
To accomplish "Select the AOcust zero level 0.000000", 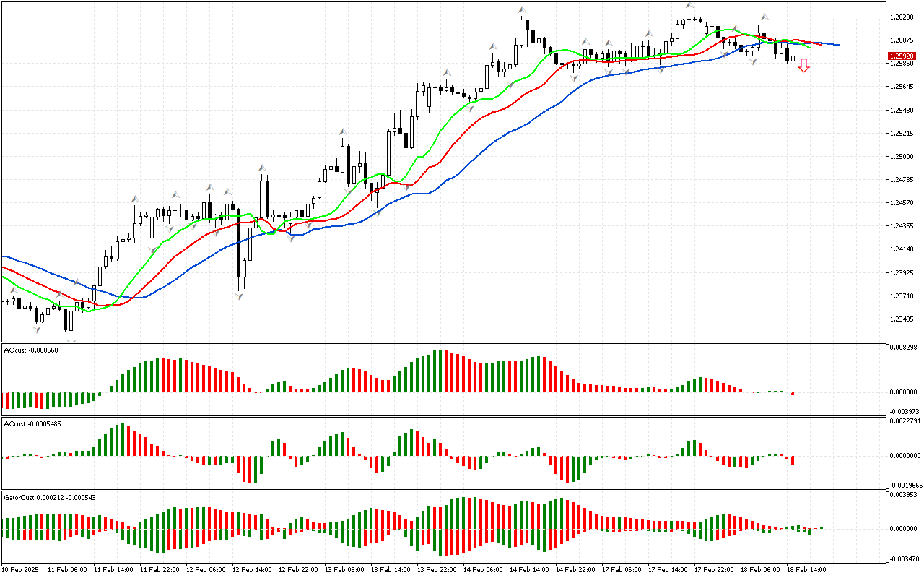I will click(903, 392).
